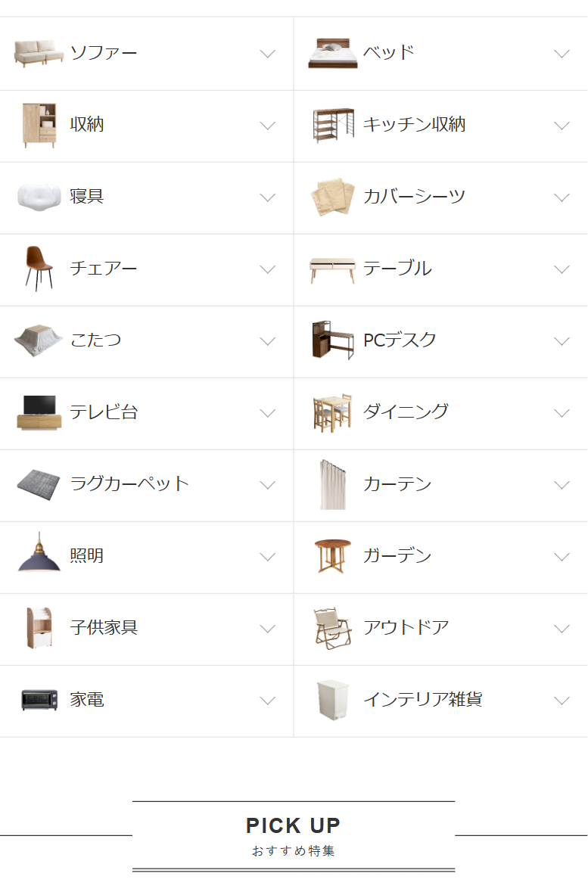
Task: Click the pendant lamp icon
Action: tap(39, 555)
